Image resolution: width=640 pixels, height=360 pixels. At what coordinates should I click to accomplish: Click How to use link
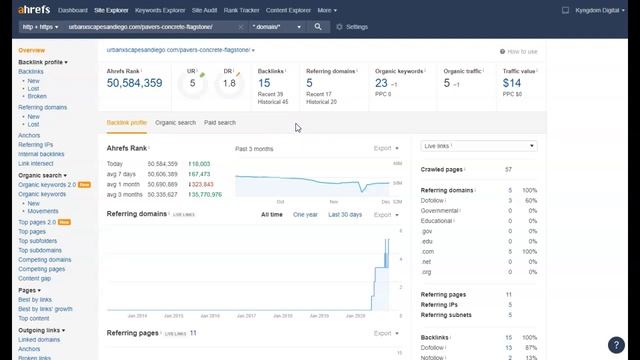tap(522, 52)
